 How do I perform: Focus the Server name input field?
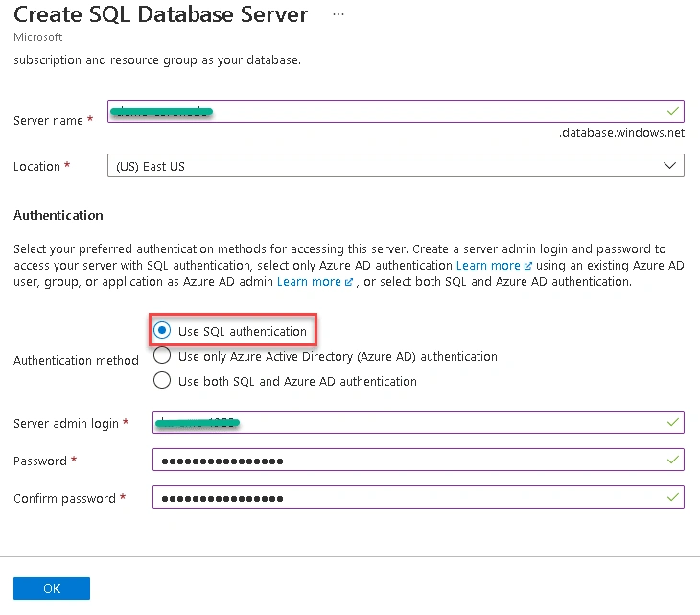[395, 111]
